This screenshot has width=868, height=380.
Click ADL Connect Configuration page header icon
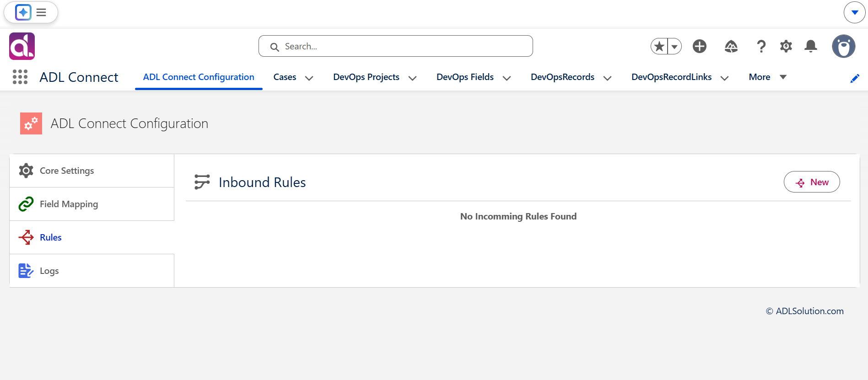tap(31, 123)
